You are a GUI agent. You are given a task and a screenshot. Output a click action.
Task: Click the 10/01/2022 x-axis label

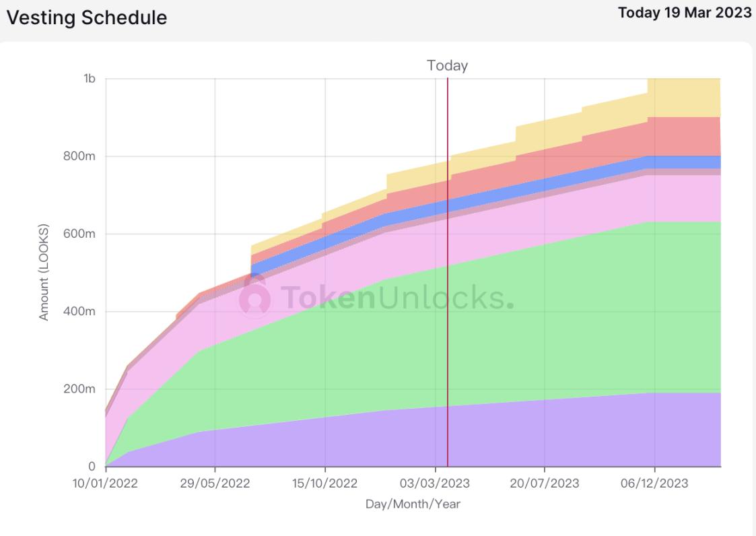tap(105, 483)
